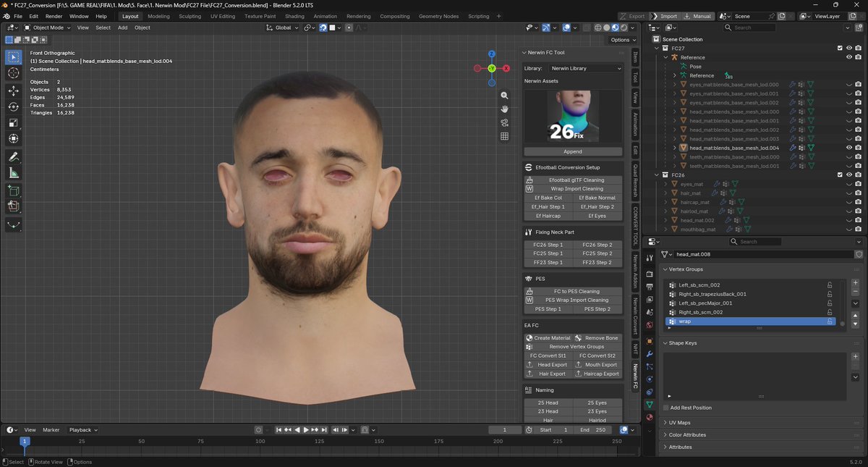Expand hair_mat object in outliner
Screen dimensions: 868x467
(x=665, y=193)
